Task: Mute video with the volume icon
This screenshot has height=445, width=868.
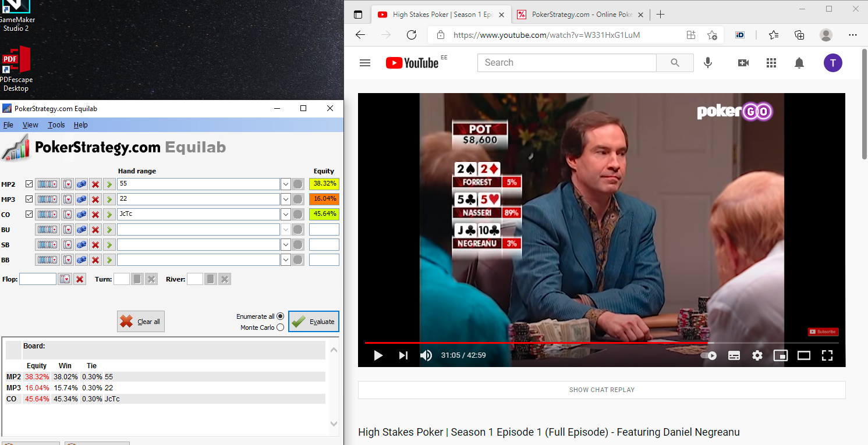Action: (426, 355)
